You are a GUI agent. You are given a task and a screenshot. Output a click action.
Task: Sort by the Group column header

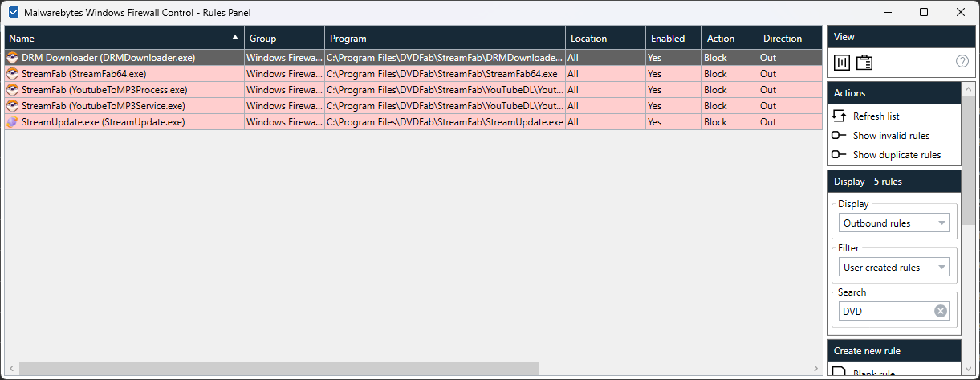point(285,38)
